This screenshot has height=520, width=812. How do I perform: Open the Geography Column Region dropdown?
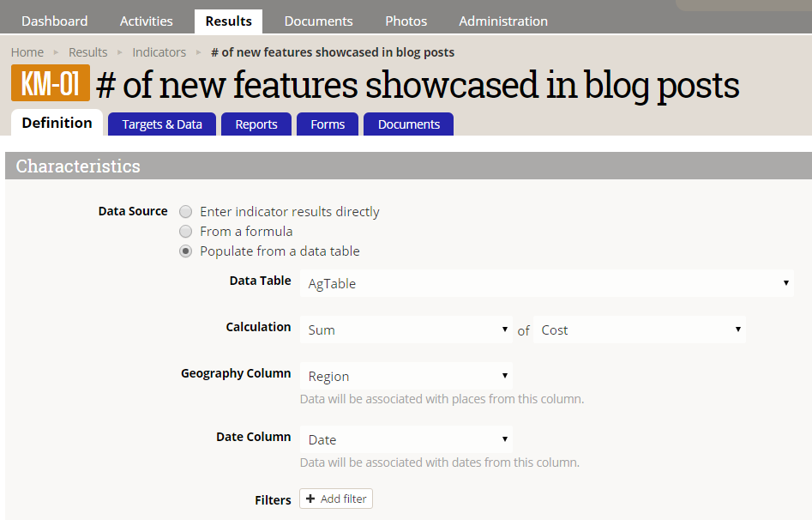click(x=406, y=376)
